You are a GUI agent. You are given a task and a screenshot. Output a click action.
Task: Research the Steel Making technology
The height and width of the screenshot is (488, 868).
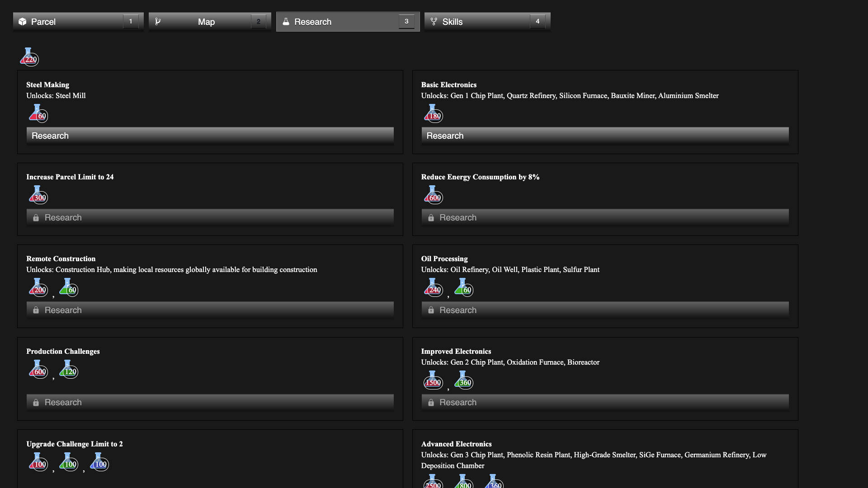pyautogui.click(x=210, y=135)
